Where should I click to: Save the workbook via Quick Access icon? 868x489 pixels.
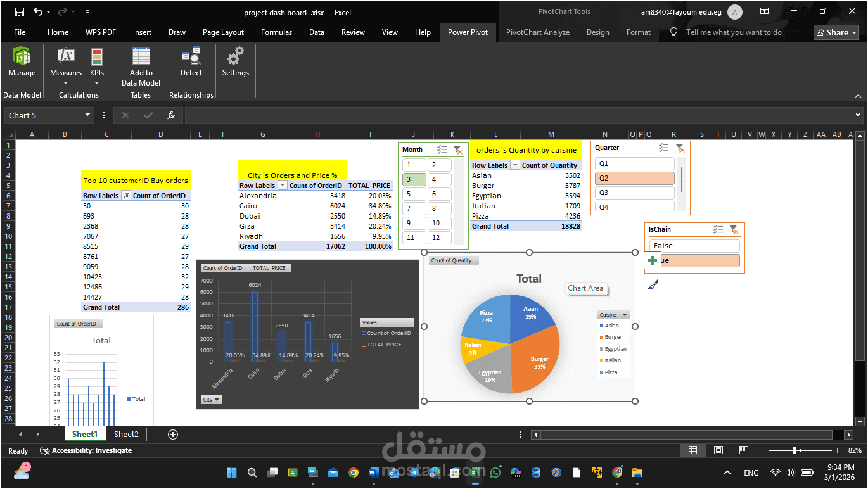pyautogui.click(x=19, y=12)
